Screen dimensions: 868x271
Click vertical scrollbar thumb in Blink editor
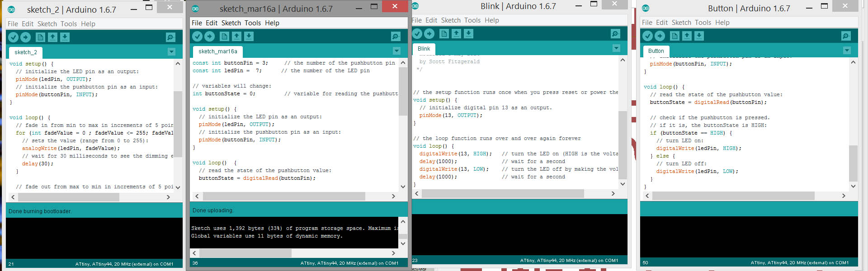(x=623, y=145)
